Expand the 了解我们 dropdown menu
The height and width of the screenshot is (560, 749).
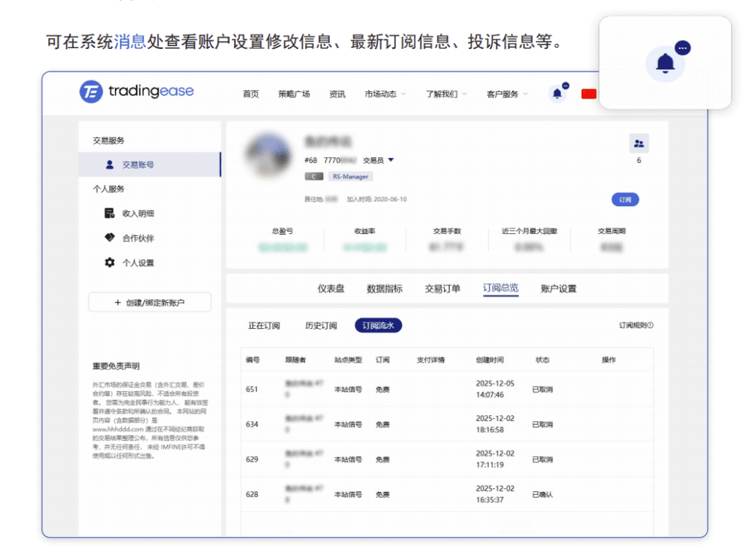[445, 94]
